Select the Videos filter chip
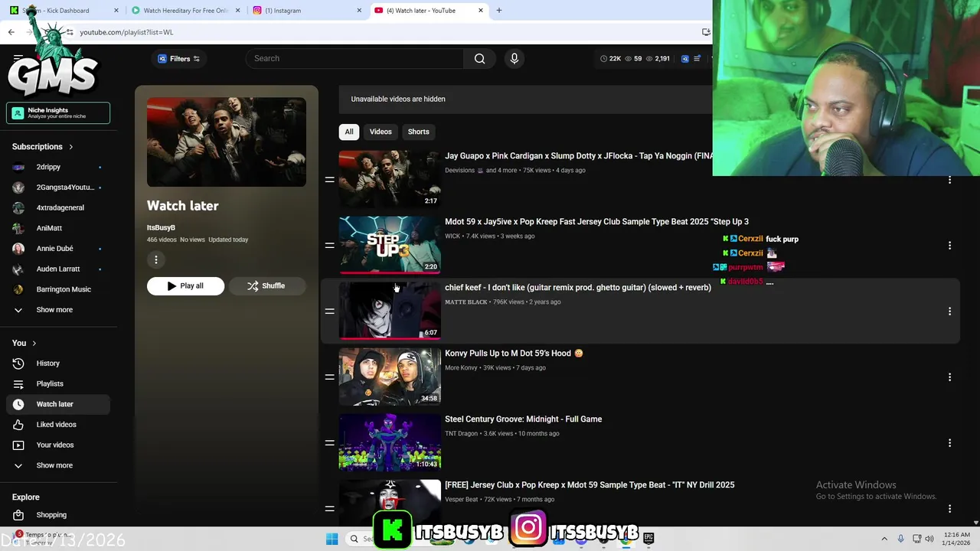 tap(381, 132)
